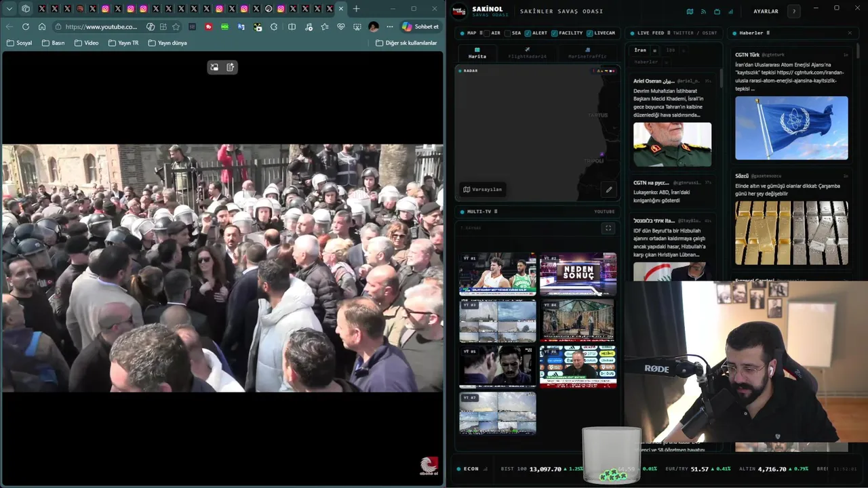Open the RSS feed icon in Sakinol header
This screenshot has width=868, height=488.
[x=703, y=12]
